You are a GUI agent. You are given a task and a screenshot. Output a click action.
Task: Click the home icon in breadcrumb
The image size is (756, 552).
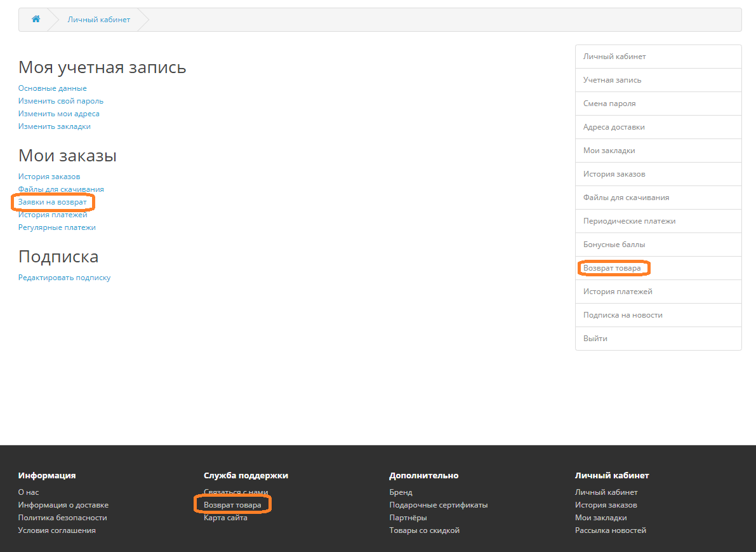pos(36,19)
